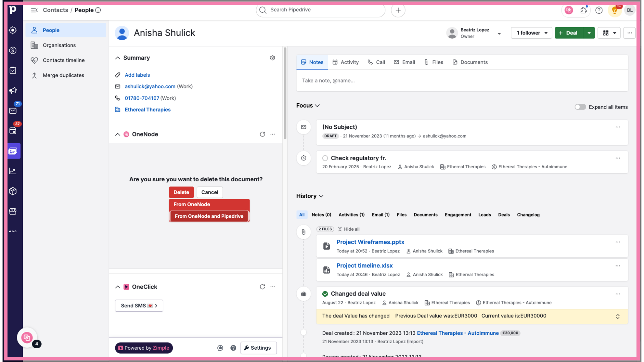The height and width of the screenshot is (362, 644).
Task: Click the green + Deal button
Action: coord(569,33)
